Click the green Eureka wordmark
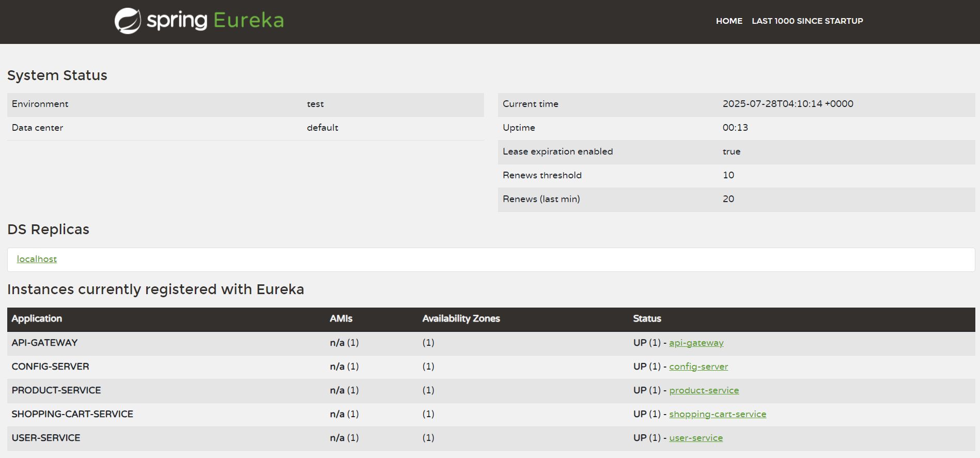The width and height of the screenshot is (980, 458). 248,21
